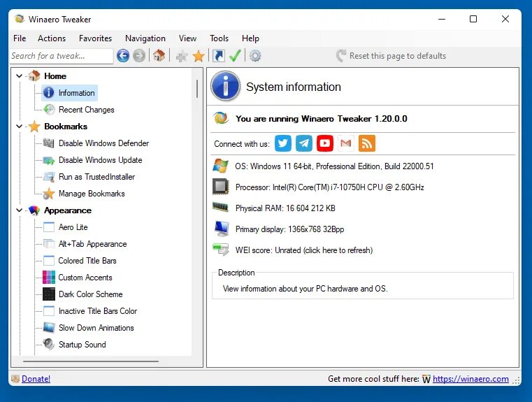532x402 pixels.
Task: Click the tree panel horizontal scrollbar
Action: click(91, 361)
